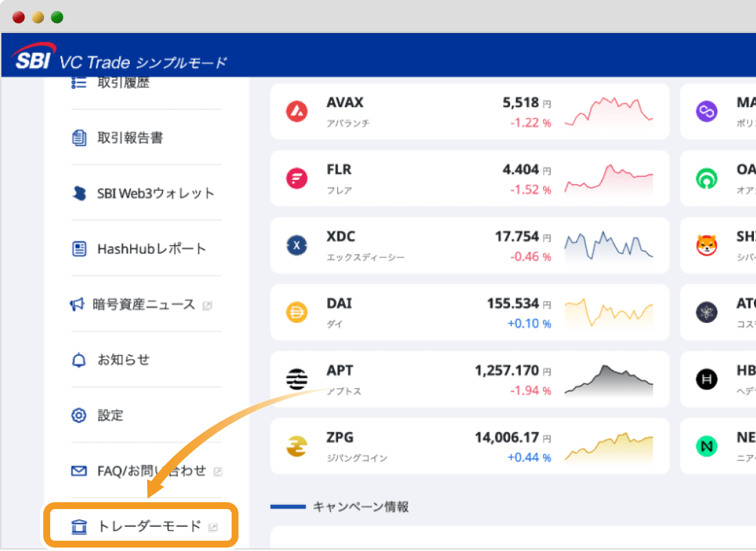Click the ZPG price chart sparkline

pos(609,447)
